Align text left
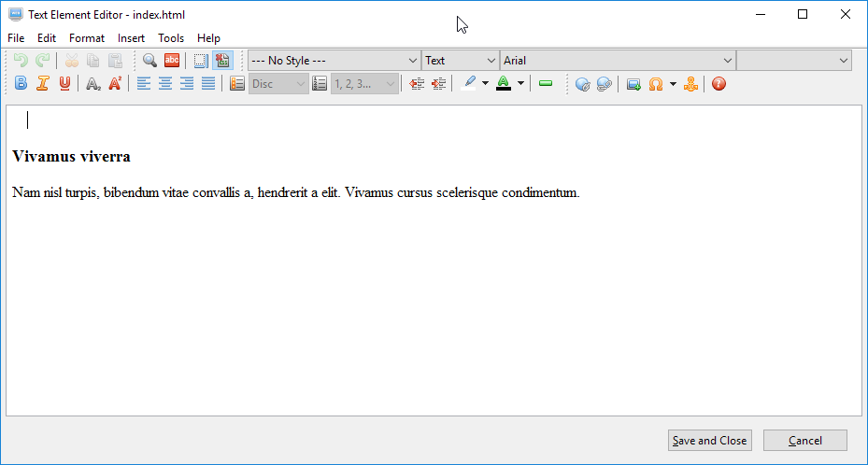The image size is (868, 465). [x=143, y=84]
